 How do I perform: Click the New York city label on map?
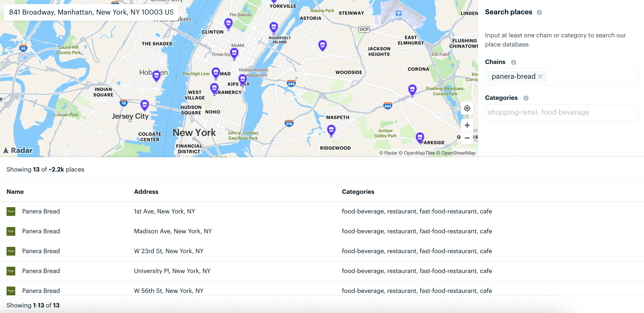(x=194, y=132)
